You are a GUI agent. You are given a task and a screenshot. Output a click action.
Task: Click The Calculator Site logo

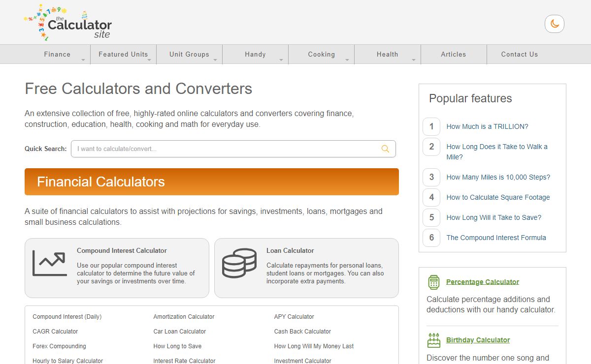point(68,23)
